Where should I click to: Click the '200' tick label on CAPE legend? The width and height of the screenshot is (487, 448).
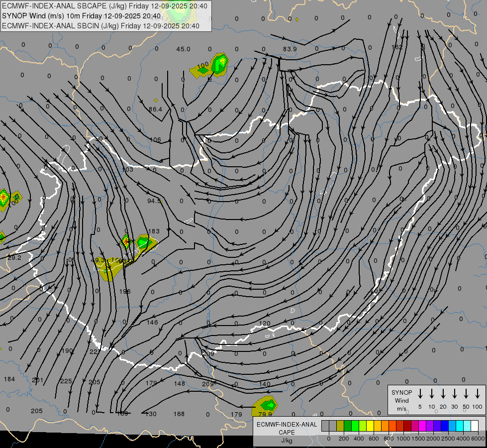pyautogui.click(x=344, y=439)
